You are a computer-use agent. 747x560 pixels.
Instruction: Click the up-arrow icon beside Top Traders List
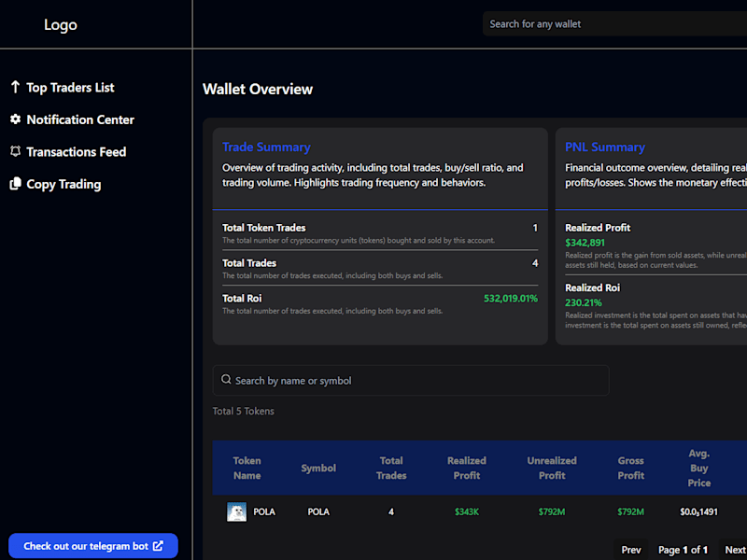[15, 87]
